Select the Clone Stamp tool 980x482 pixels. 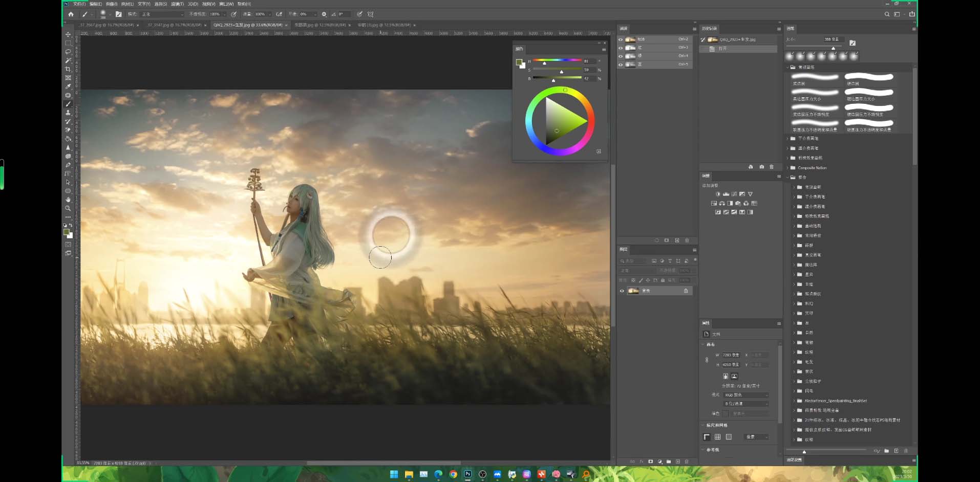[68, 113]
